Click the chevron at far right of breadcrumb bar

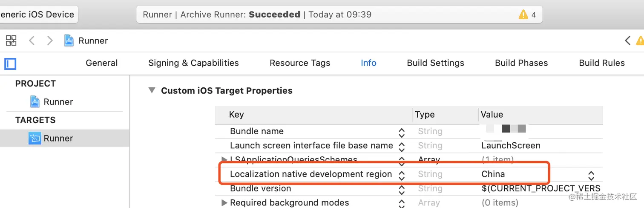[x=627, y=40]
